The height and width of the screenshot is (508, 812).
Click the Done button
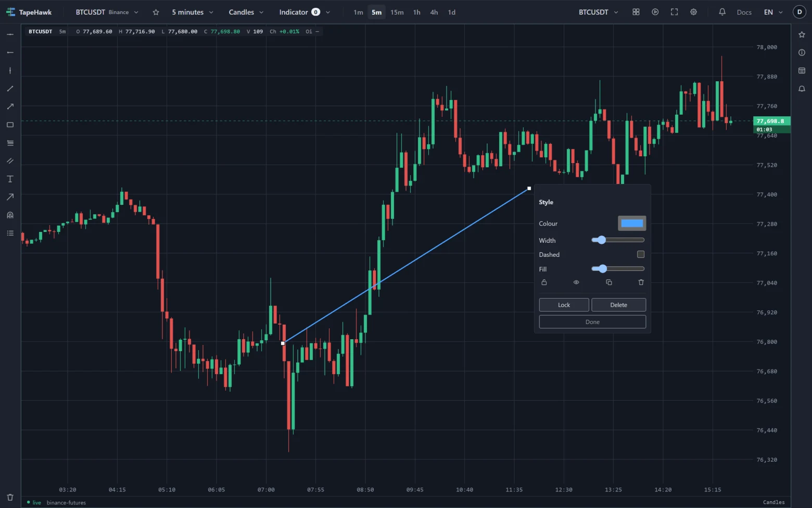(592, 322)
